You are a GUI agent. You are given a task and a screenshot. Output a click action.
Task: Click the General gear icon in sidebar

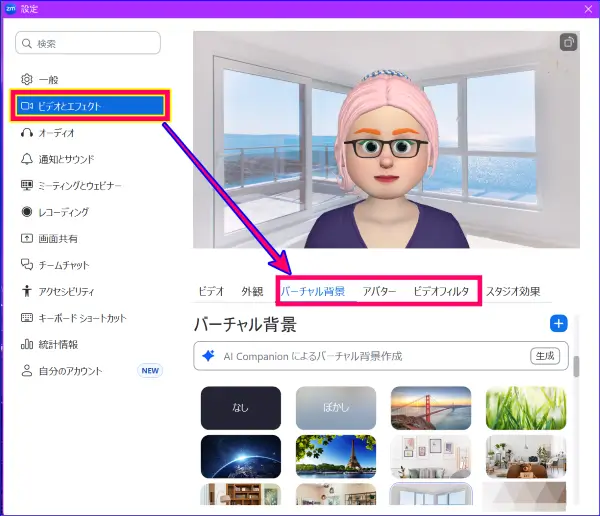coord(26,79)
